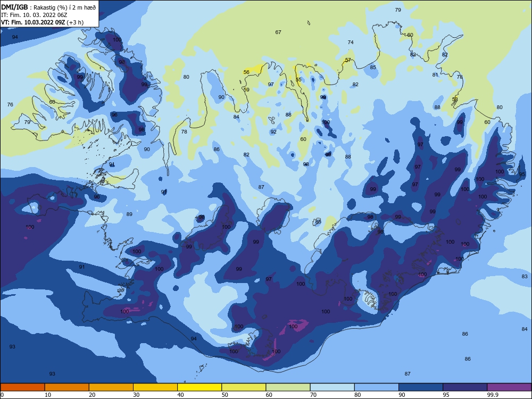Screen dimensions: 532x399
Task: Click the pale blue 70–80 legend band
Action: click(x=332, y=387)
